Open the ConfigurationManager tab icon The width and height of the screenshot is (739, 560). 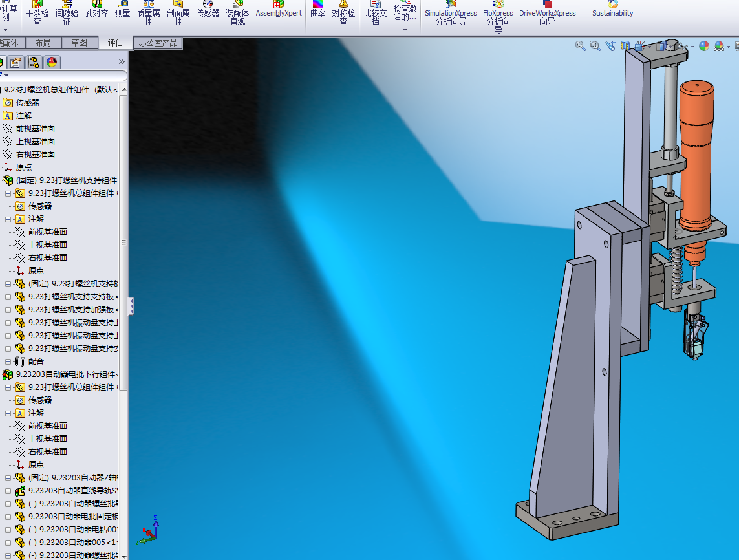click(x=33, y=62)
